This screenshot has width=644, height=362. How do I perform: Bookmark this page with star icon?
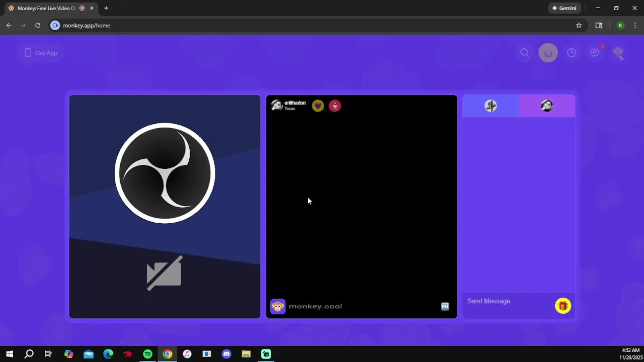pos(579,25)
